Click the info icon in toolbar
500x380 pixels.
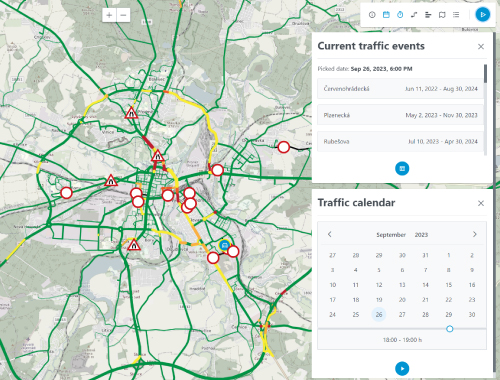372,15
